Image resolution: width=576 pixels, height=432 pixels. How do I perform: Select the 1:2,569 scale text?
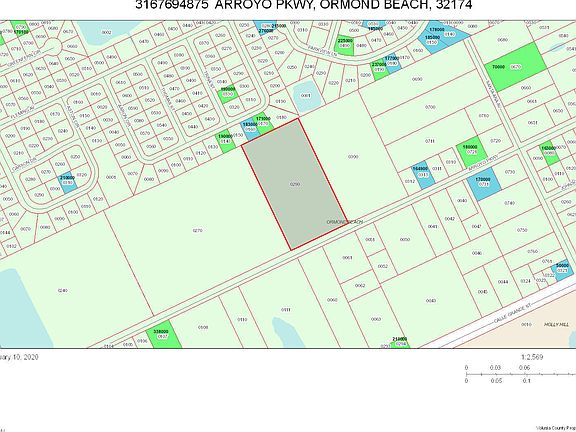point(532,357)
